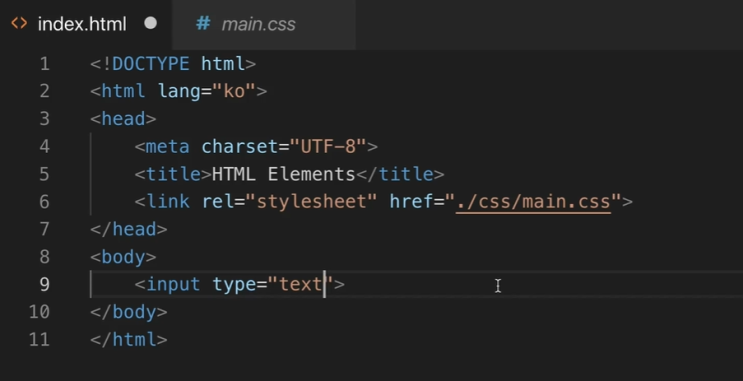Select line number 11 in the gutter
The height and width of the screenshot is (381, 743).
(x=39, y=339)
